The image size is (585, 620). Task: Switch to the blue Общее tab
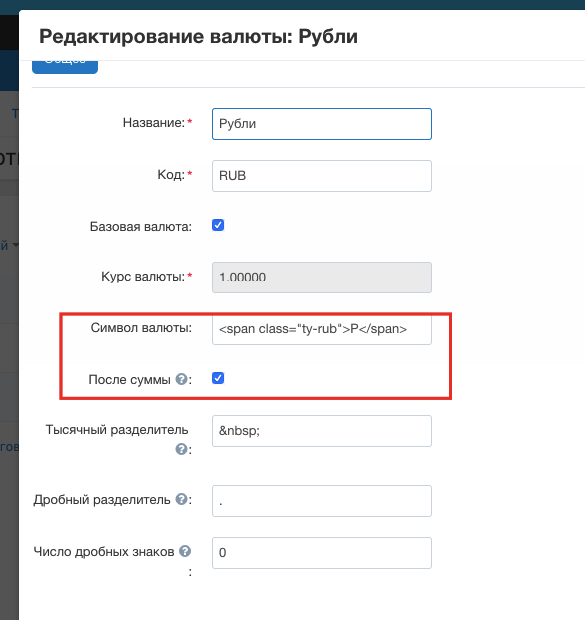65,67
